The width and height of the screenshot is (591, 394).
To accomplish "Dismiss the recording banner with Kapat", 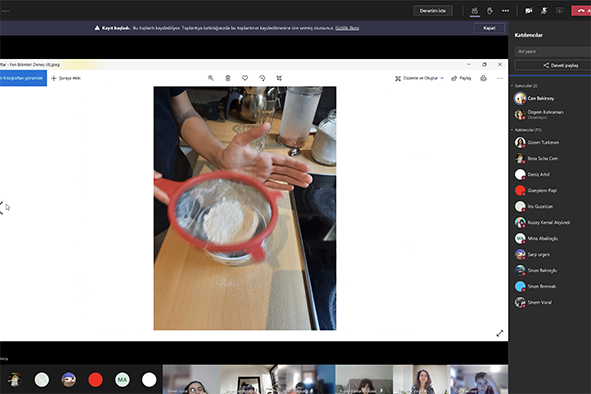I will pyautogui.click(x=489, y=28).
